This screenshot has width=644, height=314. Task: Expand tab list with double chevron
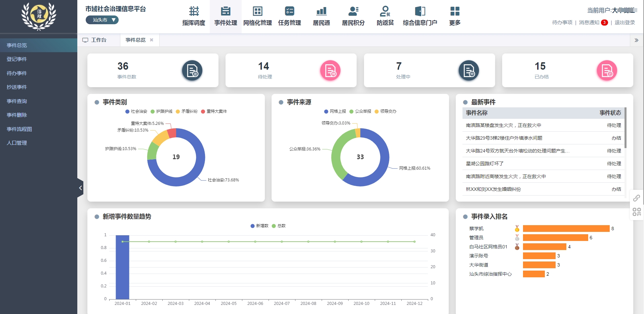click(636, 40)
